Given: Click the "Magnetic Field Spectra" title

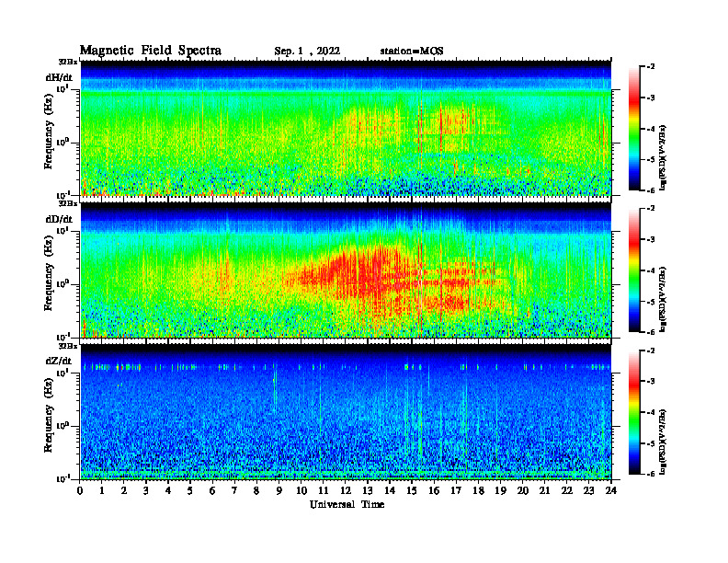Looking at the screenshot, I should point(151,51).
